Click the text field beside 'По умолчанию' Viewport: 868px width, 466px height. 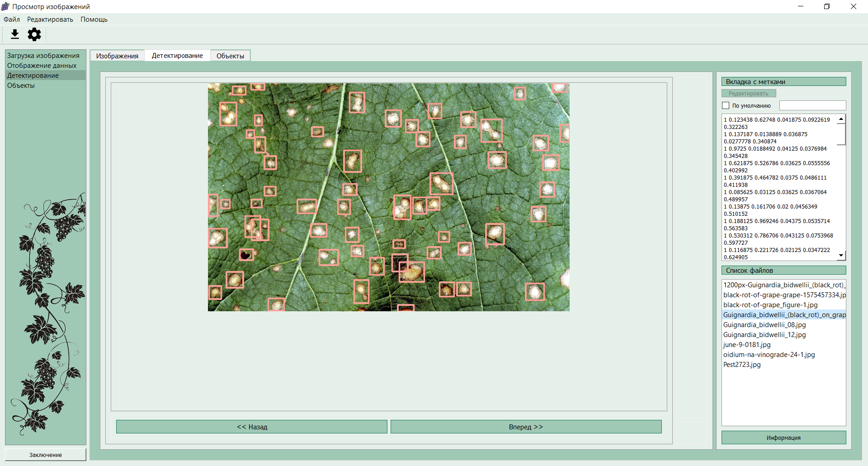812,105
